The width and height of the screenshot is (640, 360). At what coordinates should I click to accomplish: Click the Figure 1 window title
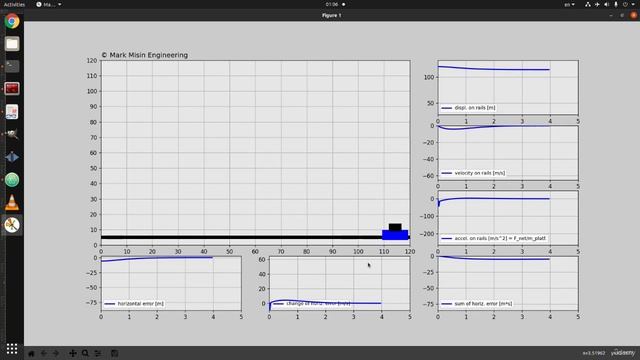(x=331, y=16)
